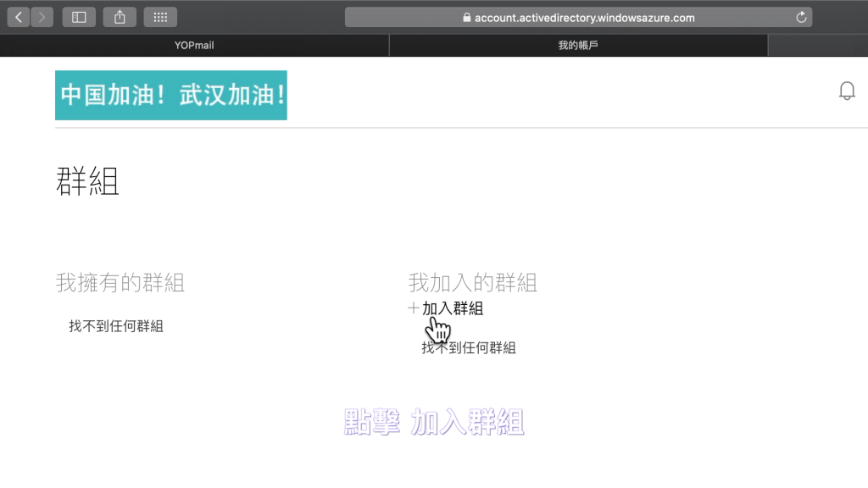Click the 加入群組 link
The height and width of the screenshot is (488, 868).
453,308
